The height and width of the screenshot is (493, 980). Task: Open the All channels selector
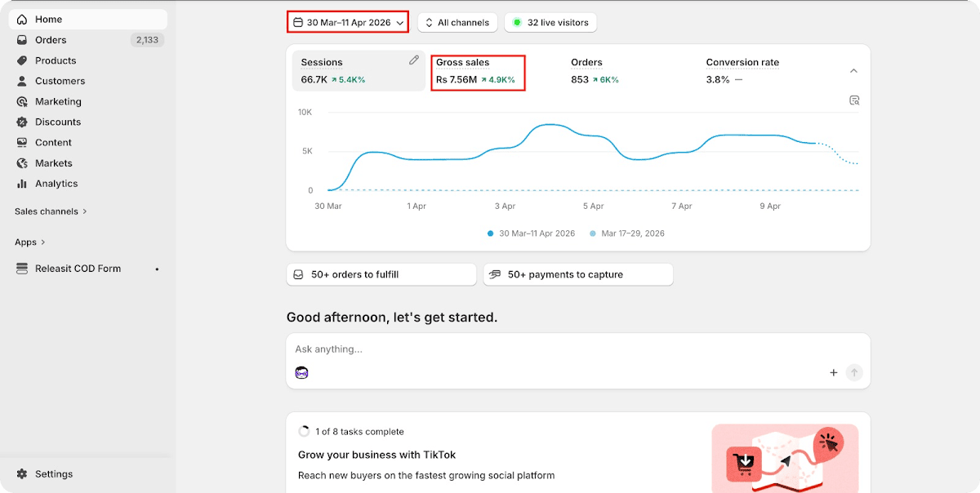[x=457, y=23]
